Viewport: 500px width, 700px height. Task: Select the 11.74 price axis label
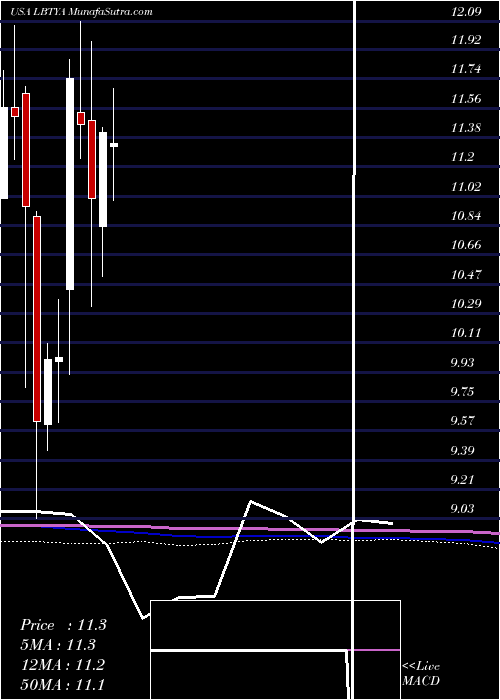[466, 69]
